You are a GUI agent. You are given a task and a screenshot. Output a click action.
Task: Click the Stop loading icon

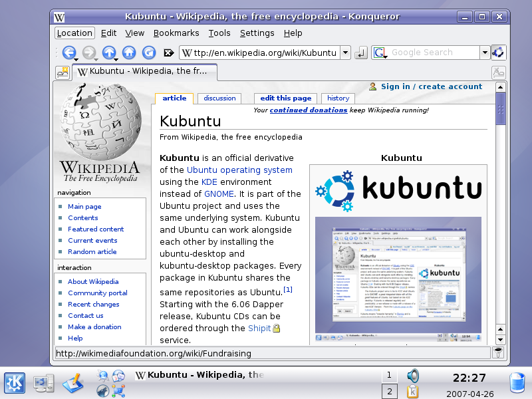169,52
